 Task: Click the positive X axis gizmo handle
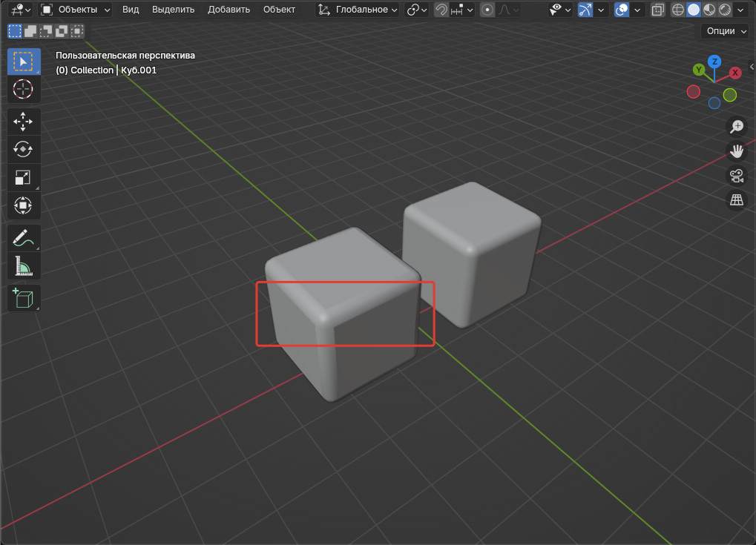(734, 73)
